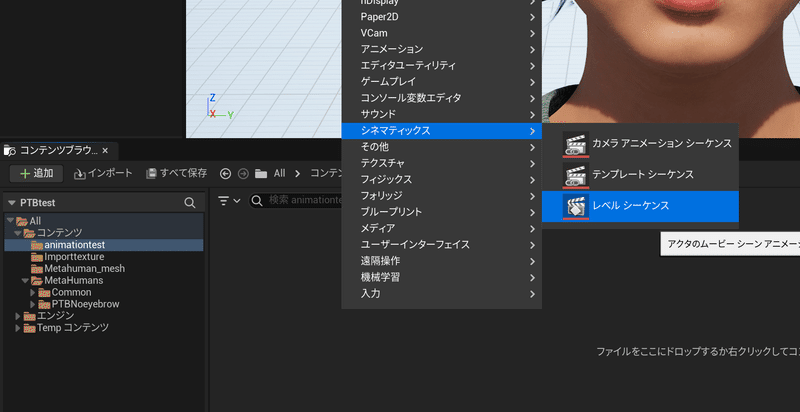Screen dimensions: 800x412
Task: Open the Paper2D submenu
Action: pos(441,17)
